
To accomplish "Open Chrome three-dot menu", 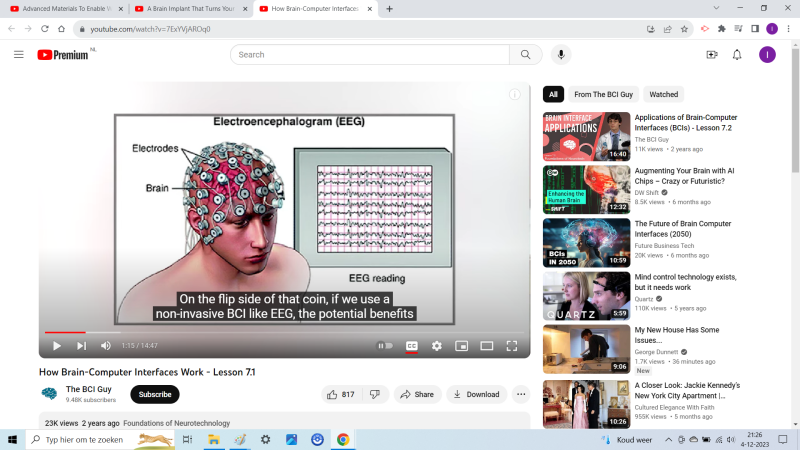I will tap(788, 29).
